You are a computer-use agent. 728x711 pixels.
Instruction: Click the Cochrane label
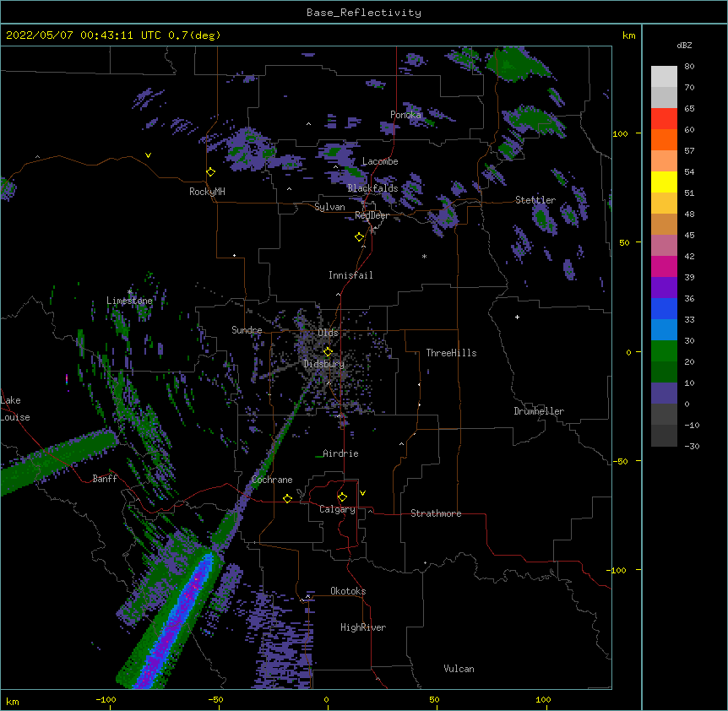click(x=272, y=480)
